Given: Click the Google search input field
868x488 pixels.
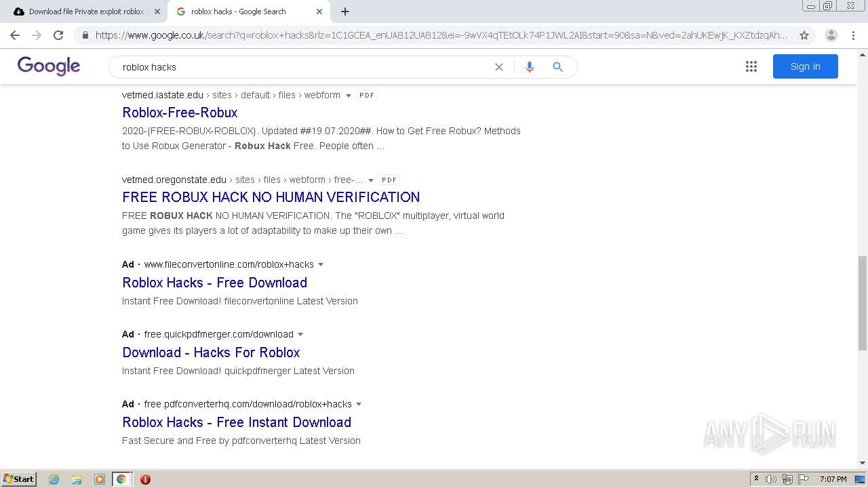Looking at the screenshot, I should [x=305, y=67].
